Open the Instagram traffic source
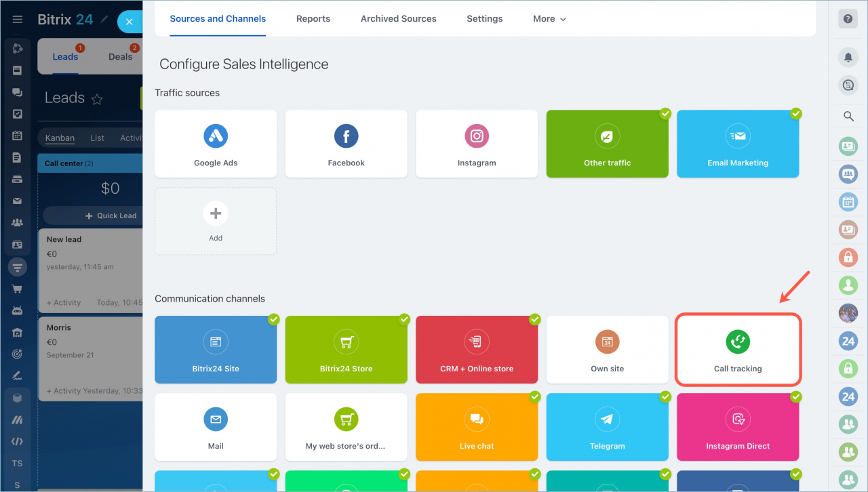The image size is (868, 492). click(x=477, y=144)
